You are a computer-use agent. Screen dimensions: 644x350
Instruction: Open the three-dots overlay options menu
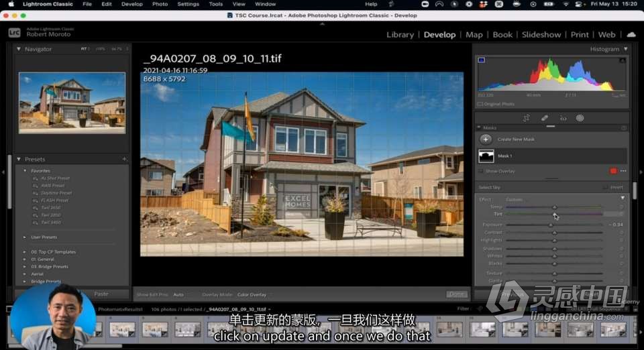click(x=622, y=171)
